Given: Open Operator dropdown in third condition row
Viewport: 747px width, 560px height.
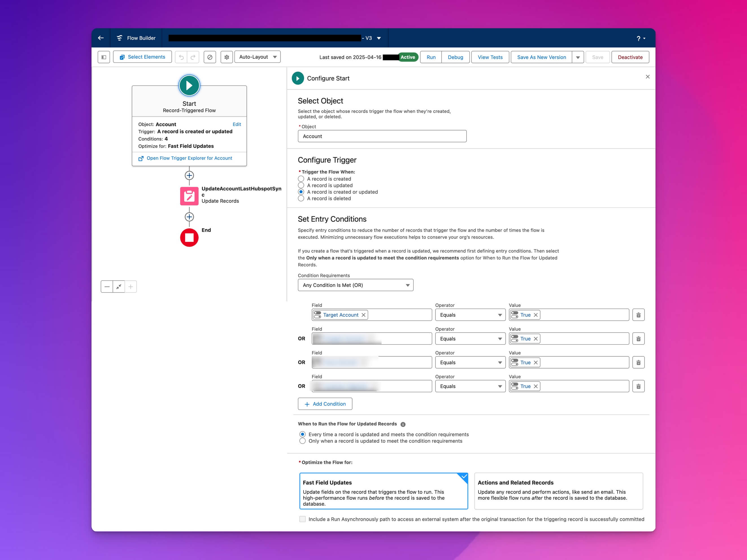Looking at the screenshot, I should click(470, 362).
